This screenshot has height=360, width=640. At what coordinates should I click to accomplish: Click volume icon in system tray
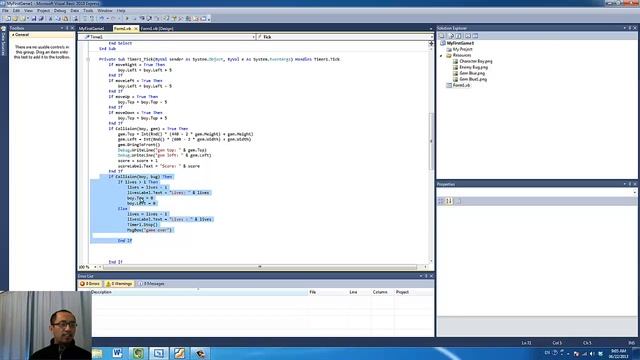[x=592, y=353]
